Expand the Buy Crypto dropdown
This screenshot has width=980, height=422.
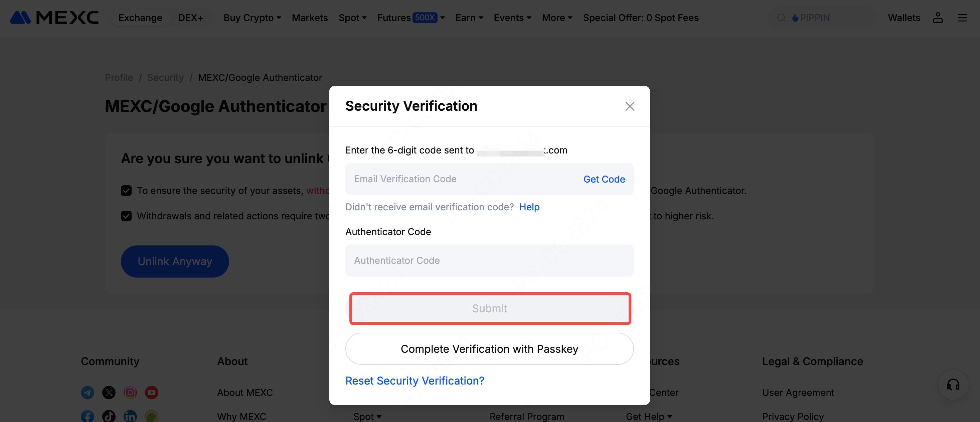(x=252, y=18)
